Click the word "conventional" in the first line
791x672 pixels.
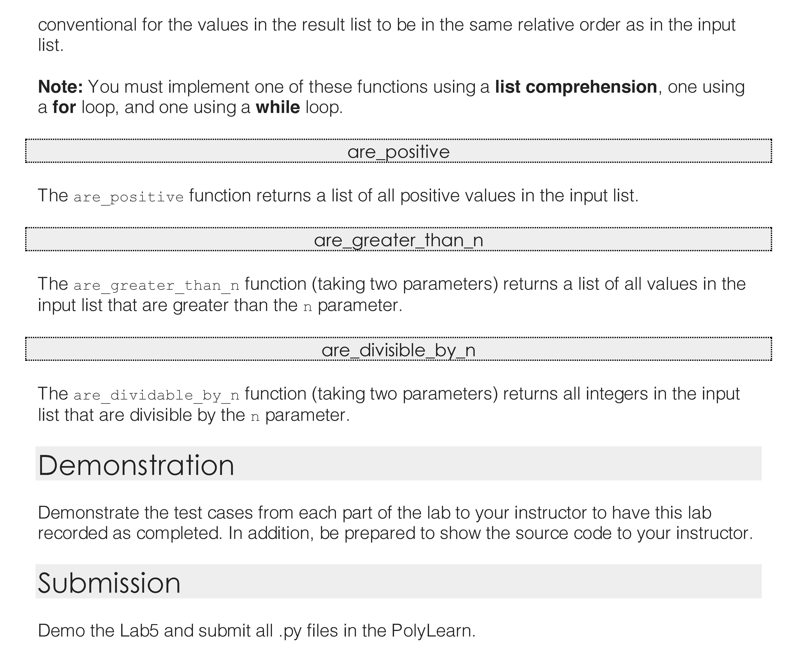pyautogui.click(x=87, y=25)
